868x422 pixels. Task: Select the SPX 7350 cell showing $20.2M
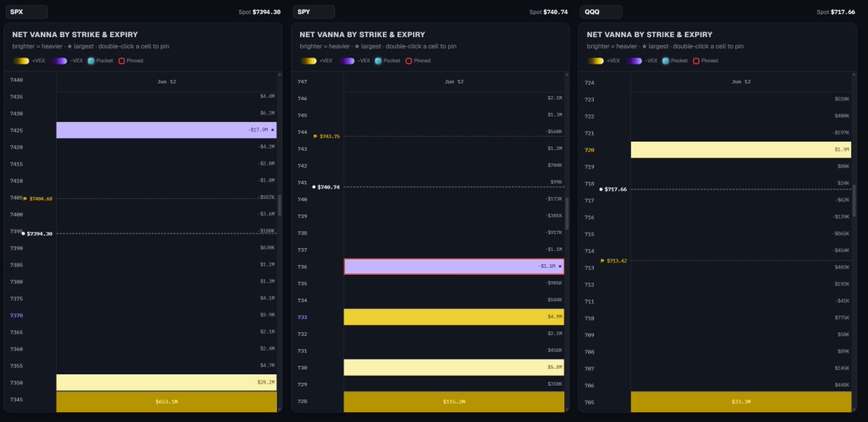click(x=166, y=382)
